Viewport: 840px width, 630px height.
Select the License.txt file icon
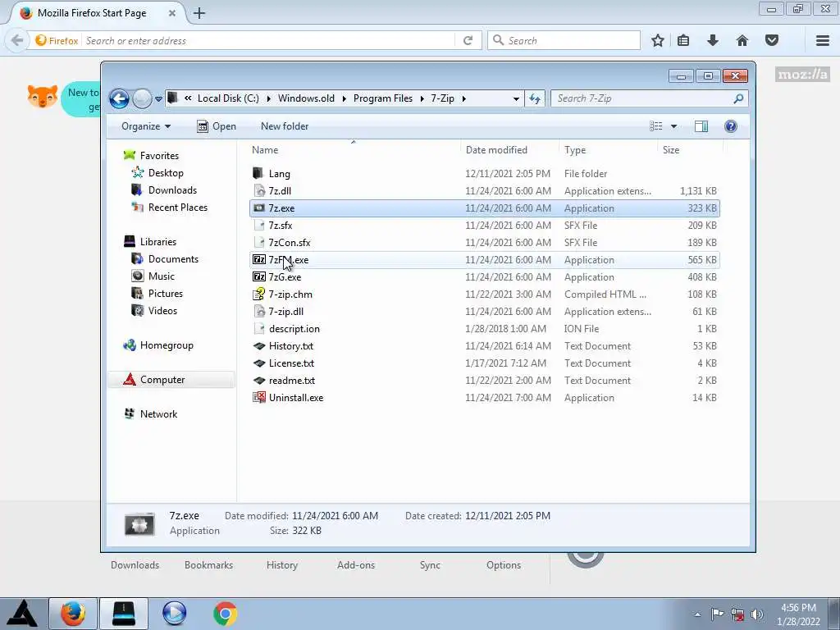(x=259, y=363)
